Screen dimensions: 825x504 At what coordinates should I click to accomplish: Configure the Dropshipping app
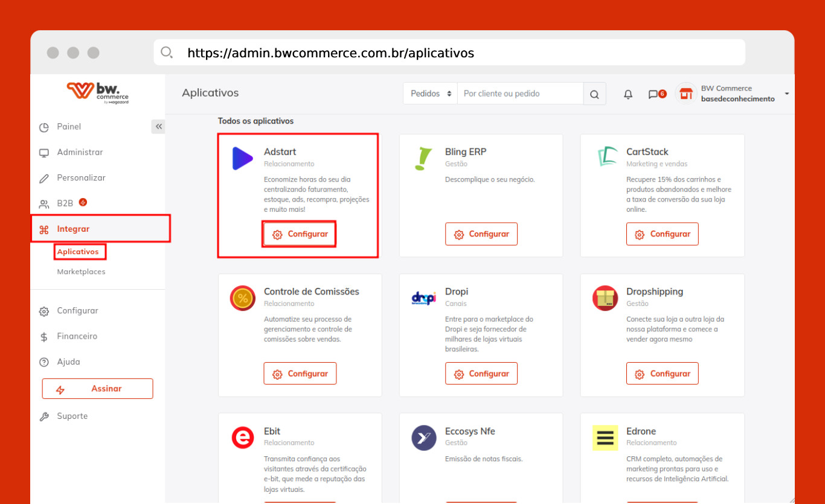(x=663, y=374)
